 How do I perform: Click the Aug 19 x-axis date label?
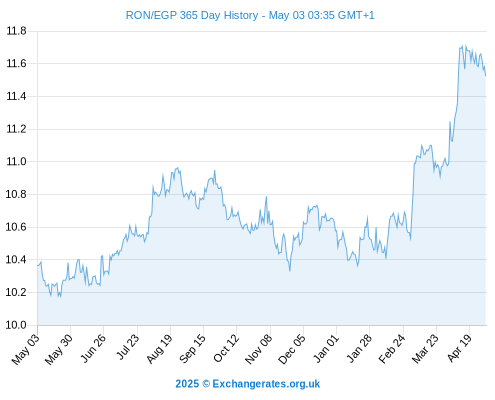tap(159, 349)
